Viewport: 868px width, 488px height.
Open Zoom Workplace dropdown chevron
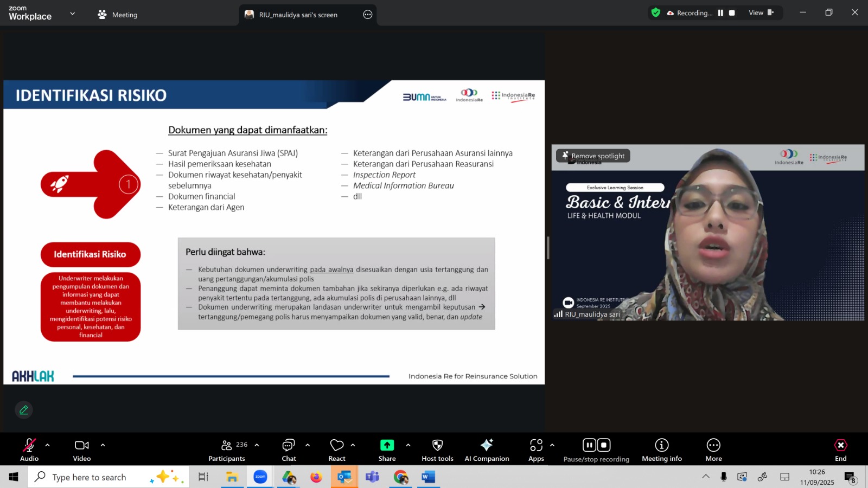click(73, 14)
